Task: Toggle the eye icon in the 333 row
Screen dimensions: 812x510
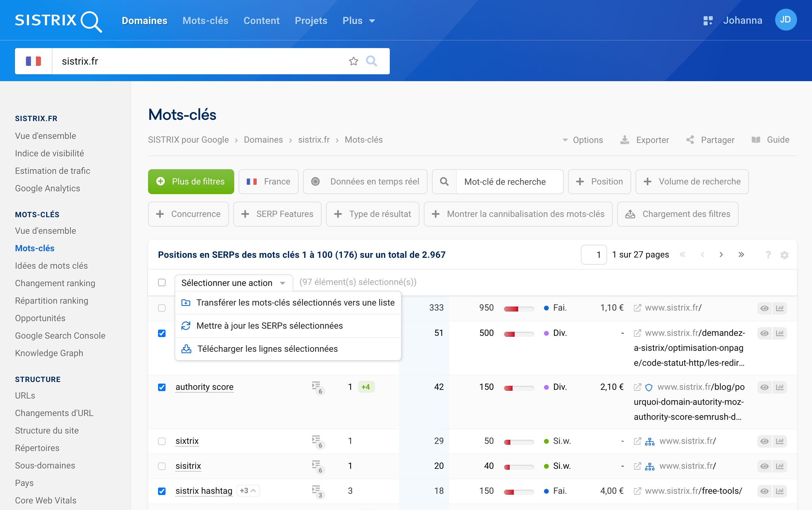Action: click(x=764, y=308)
